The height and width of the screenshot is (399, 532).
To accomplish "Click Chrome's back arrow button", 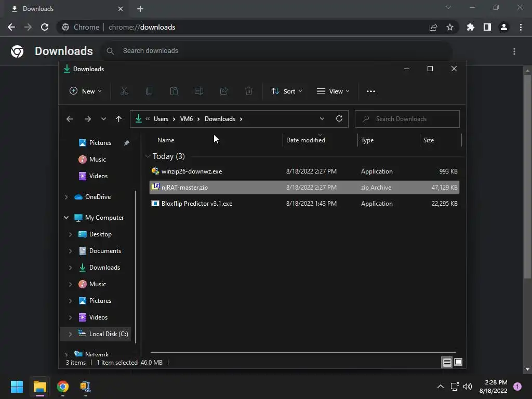I will click(11, 27).
